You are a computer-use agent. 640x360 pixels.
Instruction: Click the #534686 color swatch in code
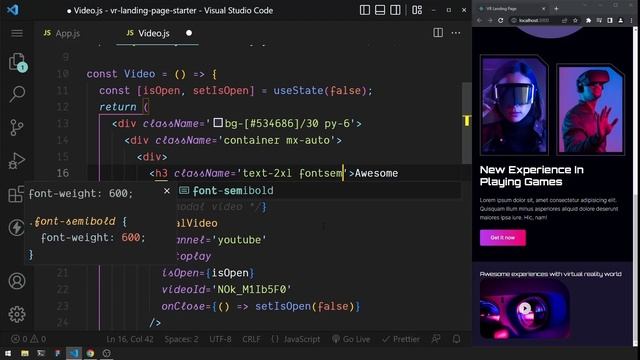tap(218, 122)
